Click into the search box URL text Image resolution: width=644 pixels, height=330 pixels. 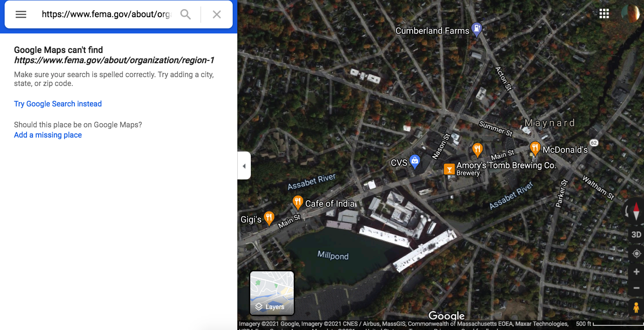click(x=107, y=14)
